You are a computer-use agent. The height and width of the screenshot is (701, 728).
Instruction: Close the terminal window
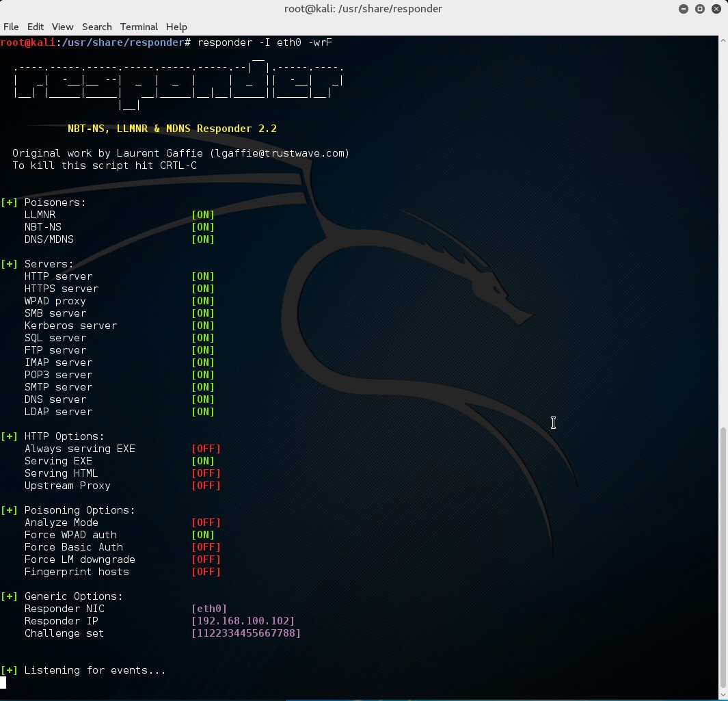click(716, 9)
